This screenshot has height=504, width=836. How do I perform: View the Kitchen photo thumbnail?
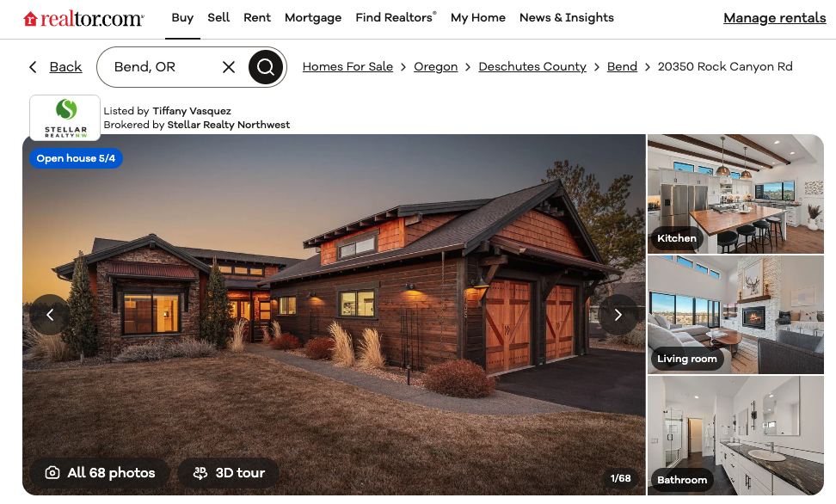[x=735, y=194]
